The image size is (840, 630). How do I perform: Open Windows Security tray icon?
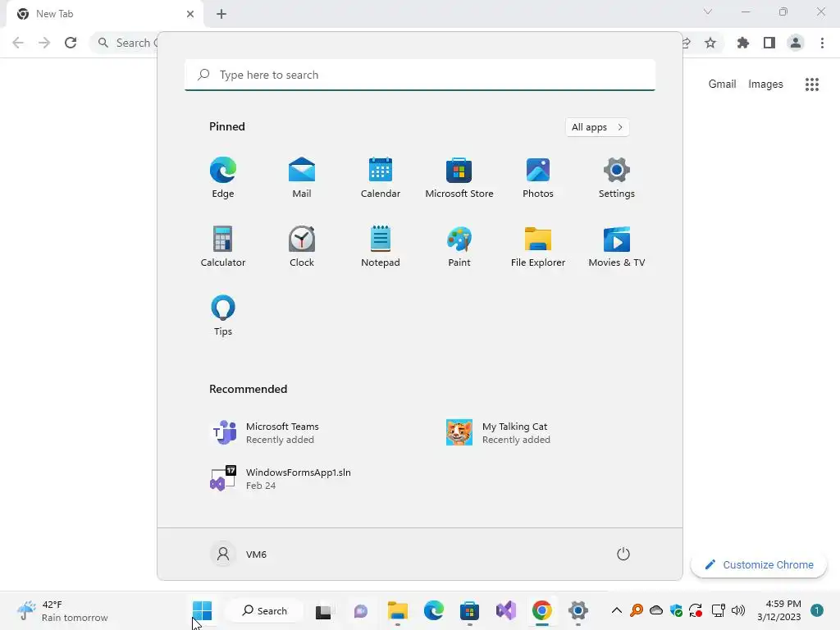click(x=676, y=610)
